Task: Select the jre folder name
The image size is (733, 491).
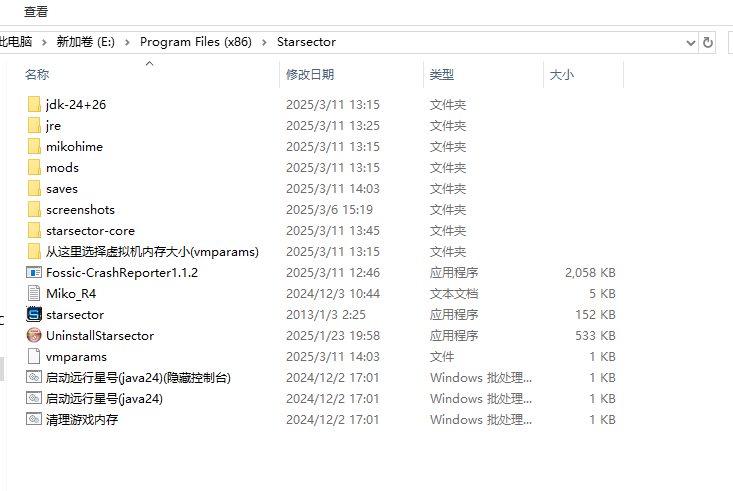Action: tap(53, 125)
